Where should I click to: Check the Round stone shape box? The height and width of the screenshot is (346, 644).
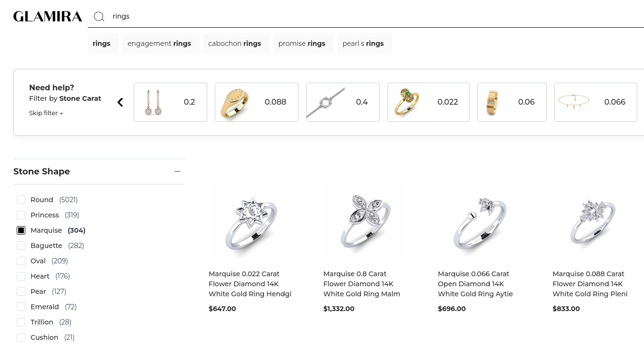pyautogui.click(x=21, y=200)
